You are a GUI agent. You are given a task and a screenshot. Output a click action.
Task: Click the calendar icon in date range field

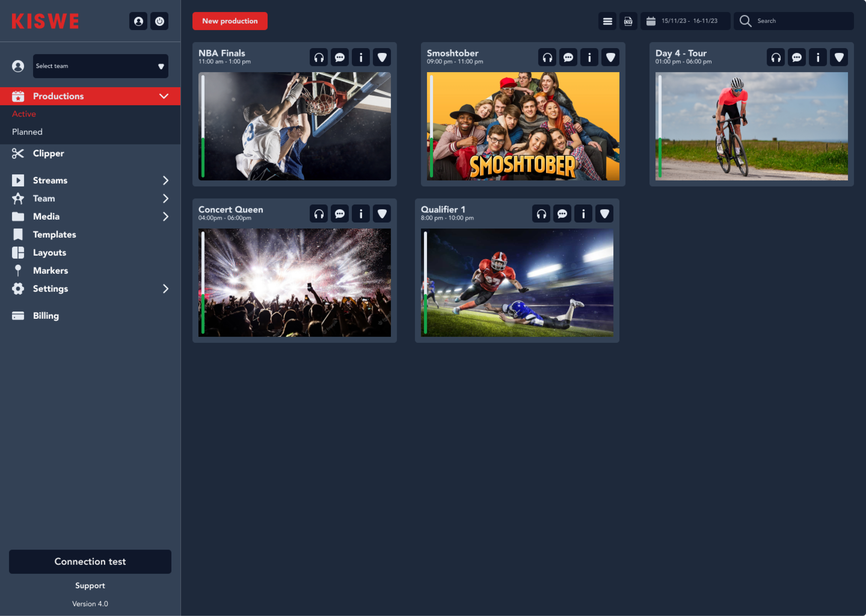pyautogui.click(x=651, y=21)
